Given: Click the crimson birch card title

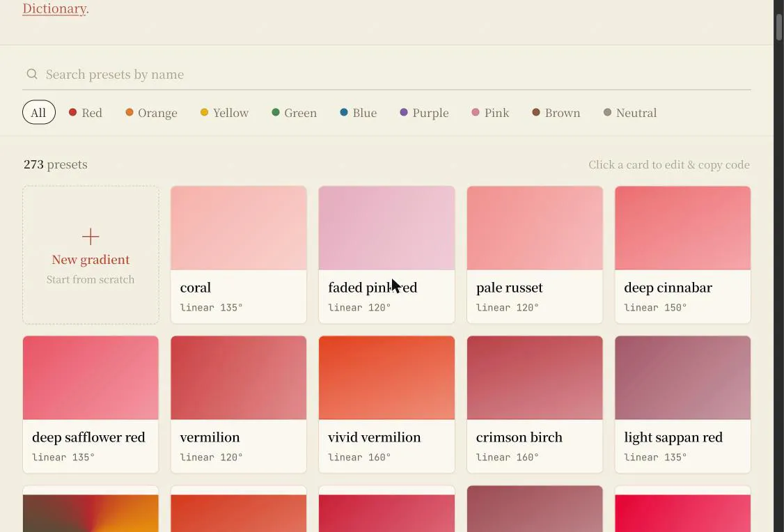Looking at the screenshot, I should click(519, 437).
